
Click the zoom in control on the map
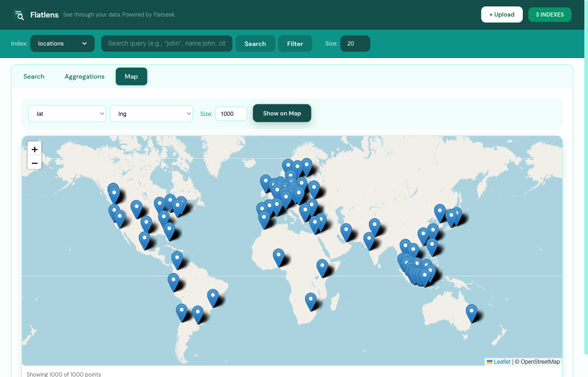[34, 149]
